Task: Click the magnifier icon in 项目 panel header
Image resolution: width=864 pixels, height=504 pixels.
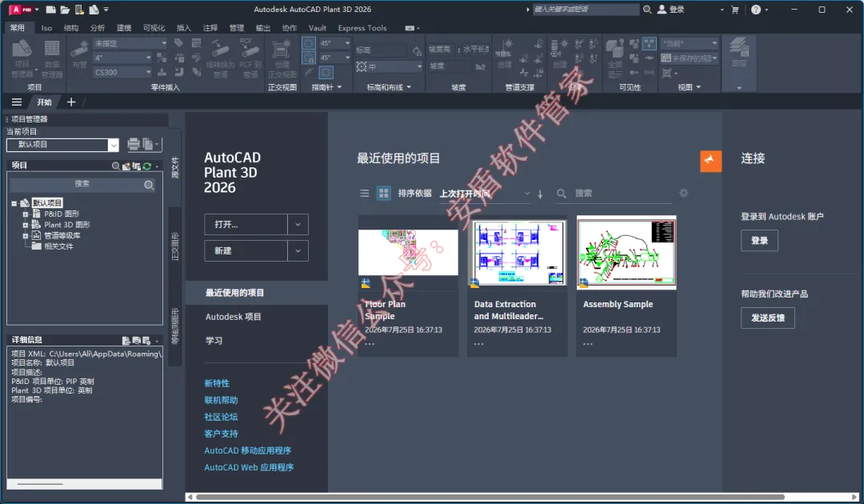Action: click(116, 166)
